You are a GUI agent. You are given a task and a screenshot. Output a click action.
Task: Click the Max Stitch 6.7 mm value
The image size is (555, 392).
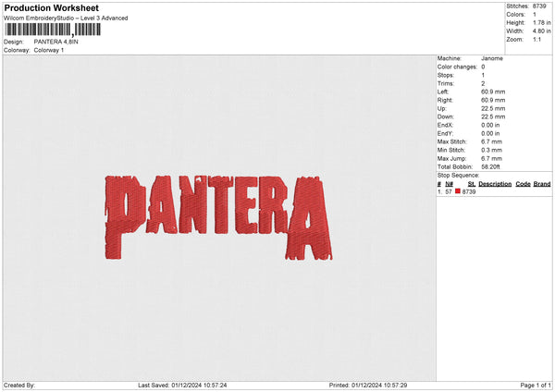click(x=492, y=141)
